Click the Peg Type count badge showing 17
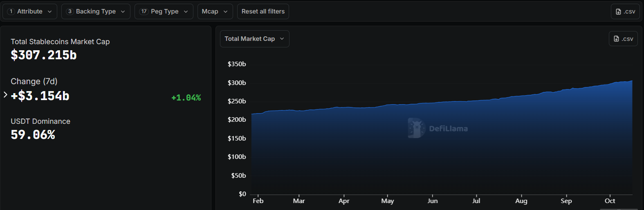The height and width of the screenshot is (210, 644). [x=144, y=11]
